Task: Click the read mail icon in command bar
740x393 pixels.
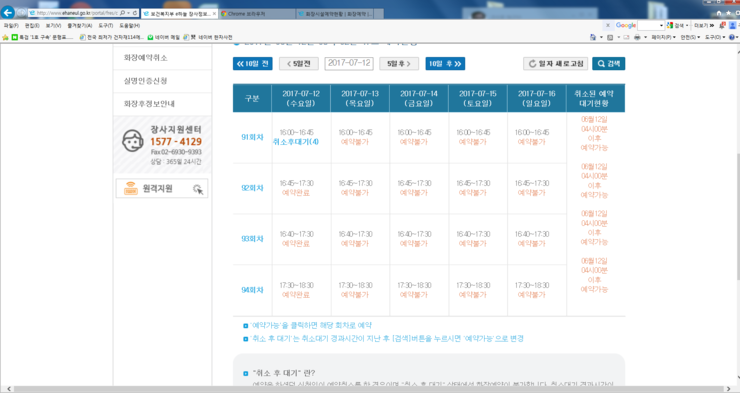Action: 626,37
